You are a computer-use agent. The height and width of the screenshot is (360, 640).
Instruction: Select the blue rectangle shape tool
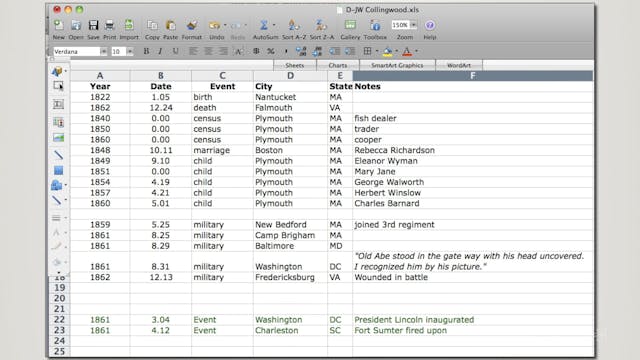[x=58, y=171]
